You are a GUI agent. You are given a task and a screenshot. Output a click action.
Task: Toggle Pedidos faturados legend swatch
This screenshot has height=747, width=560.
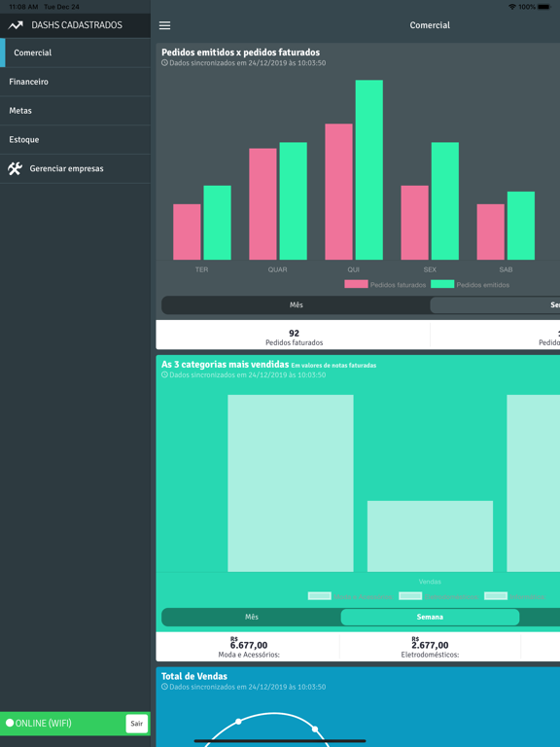[x=356, y=284]
